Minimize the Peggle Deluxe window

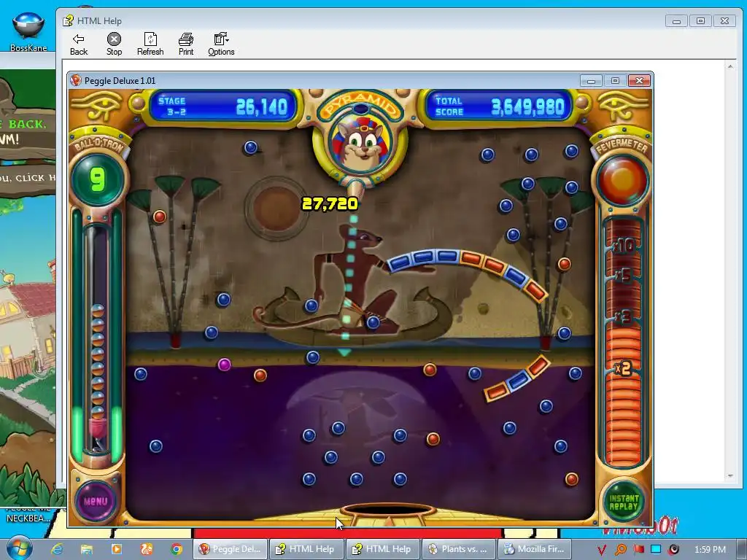coord(591,81)
